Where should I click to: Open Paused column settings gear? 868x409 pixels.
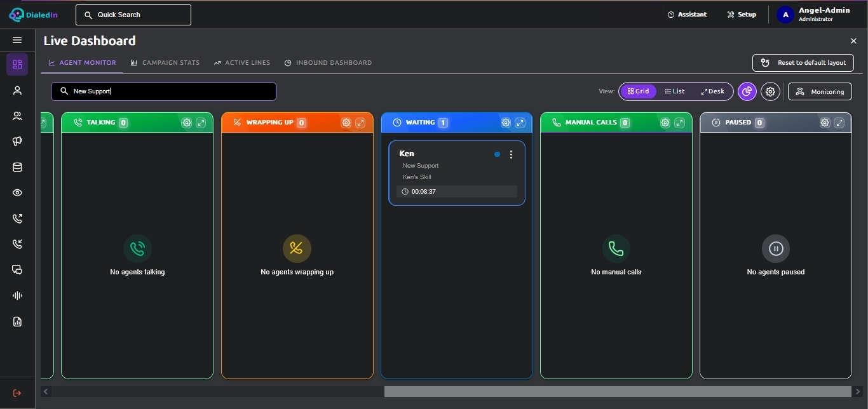point(824,123)
